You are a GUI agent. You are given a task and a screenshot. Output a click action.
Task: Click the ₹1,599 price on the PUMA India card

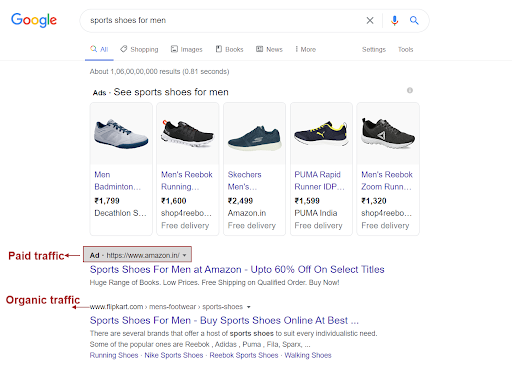307,201
